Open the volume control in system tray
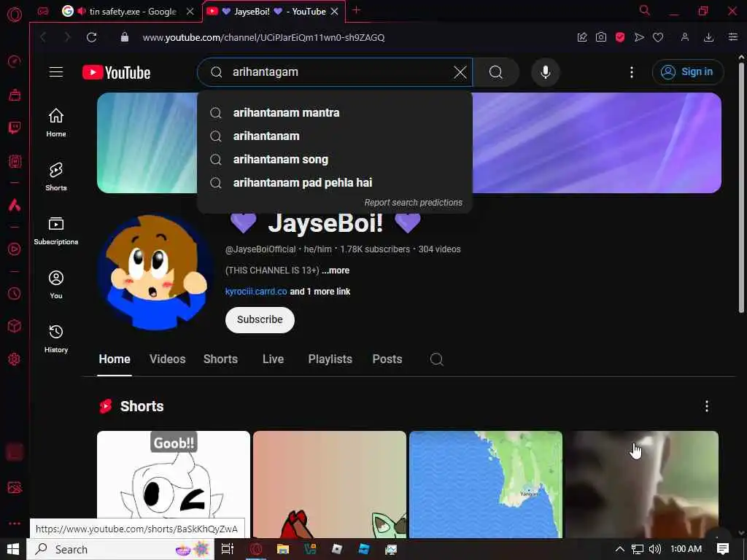 coord(656,549)
